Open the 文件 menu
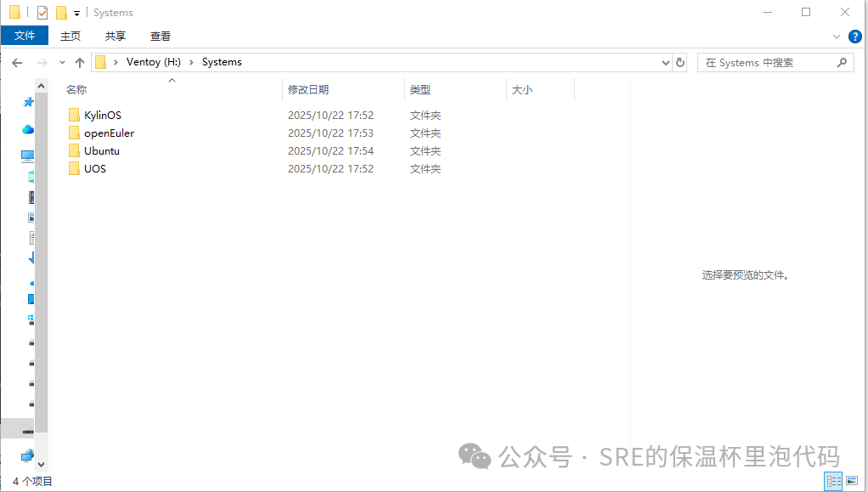 click(x=25, y=36)
